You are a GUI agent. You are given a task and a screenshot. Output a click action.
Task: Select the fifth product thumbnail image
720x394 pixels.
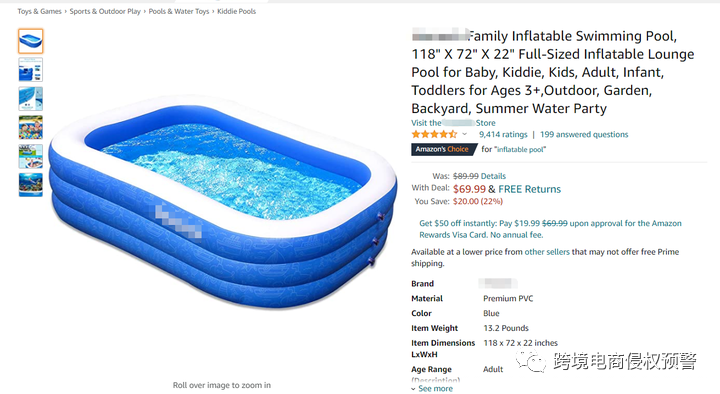[31, 156]
